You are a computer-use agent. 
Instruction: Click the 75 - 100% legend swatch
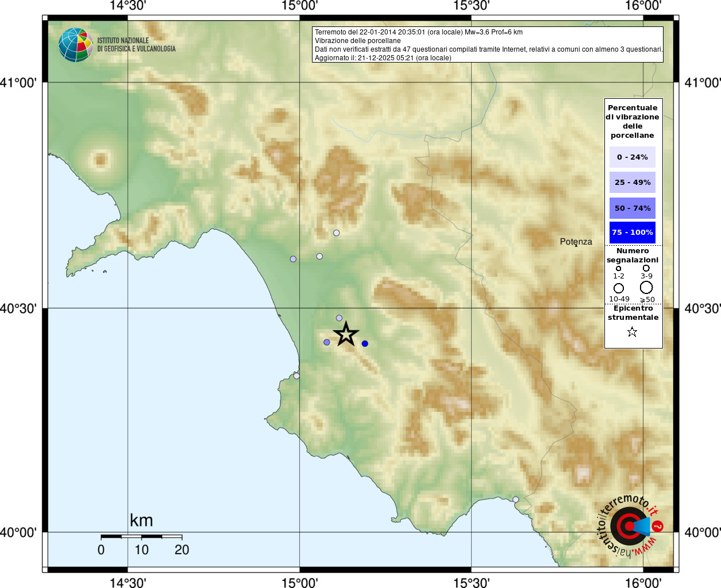(x=633, y=232)
